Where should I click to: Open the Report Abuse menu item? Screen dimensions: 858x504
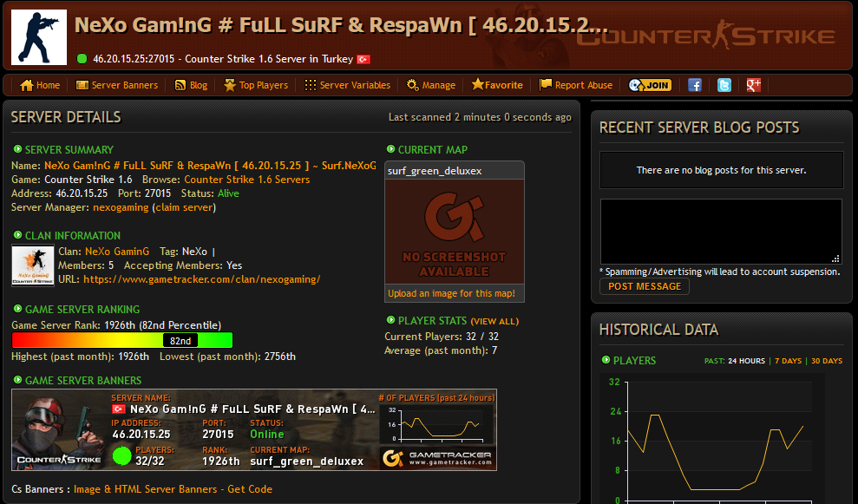pos(583,85)
